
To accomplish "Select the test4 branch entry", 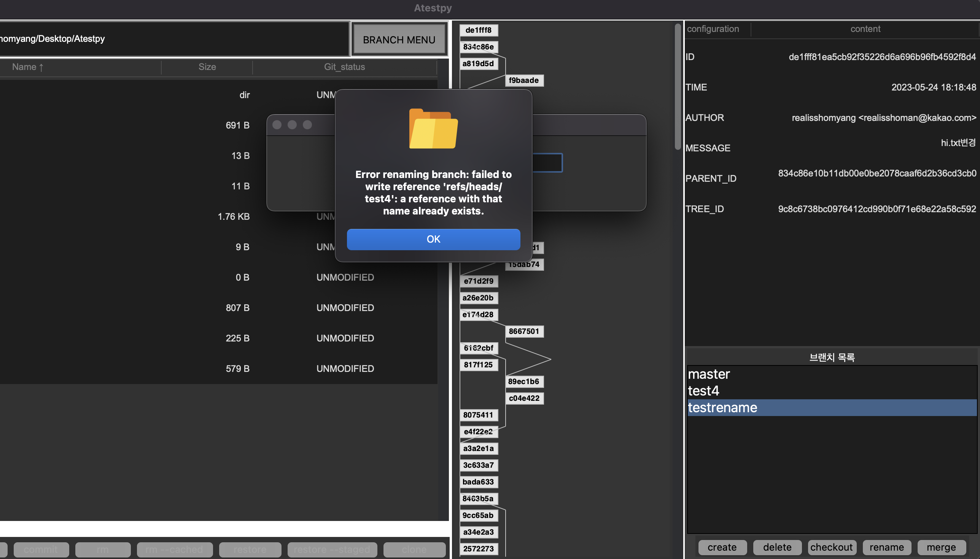I will (x=703, y=391).
